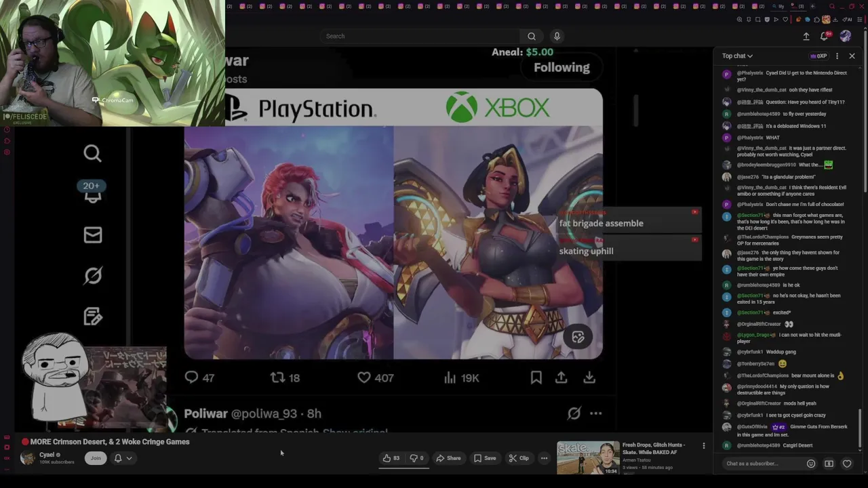868x488 pixels.
Task: Click the three-dot menu on Poliwar post
Action: 595,413
